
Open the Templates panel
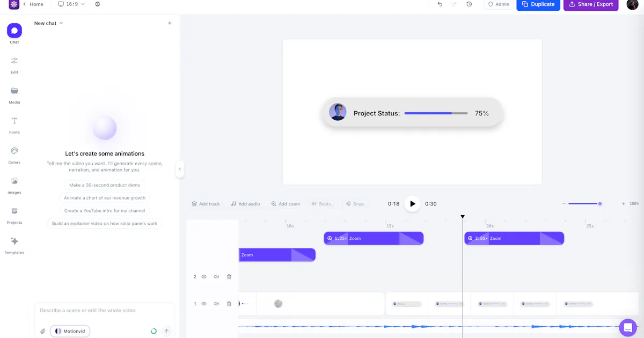[x=14, y=245]
